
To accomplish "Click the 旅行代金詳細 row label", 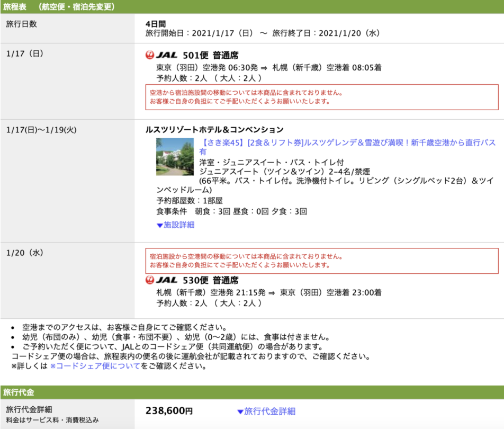I will [x=29, y=409].
